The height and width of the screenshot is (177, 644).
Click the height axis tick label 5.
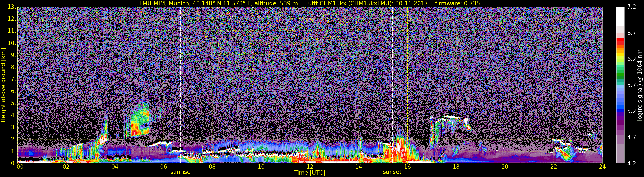point(13,103)
